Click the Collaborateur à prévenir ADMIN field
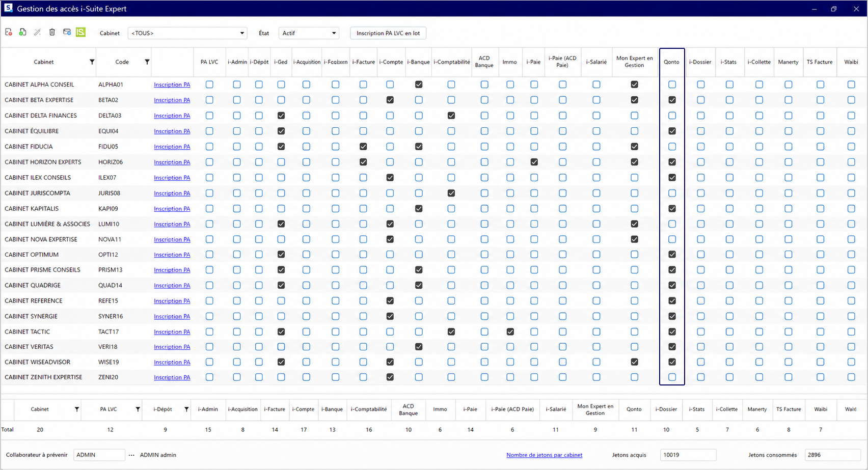The width and height of the screenshot is (868, 470). pos(99,455)
